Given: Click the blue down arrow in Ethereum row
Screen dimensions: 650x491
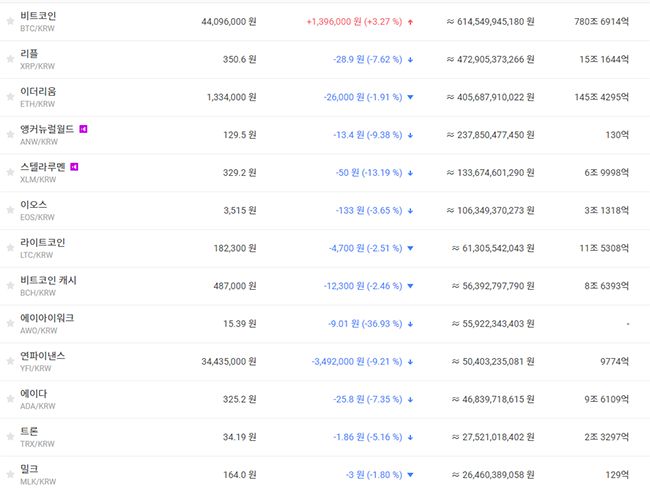Looking at the screenshot, I should pyautogui.click(x=411, y=97).
